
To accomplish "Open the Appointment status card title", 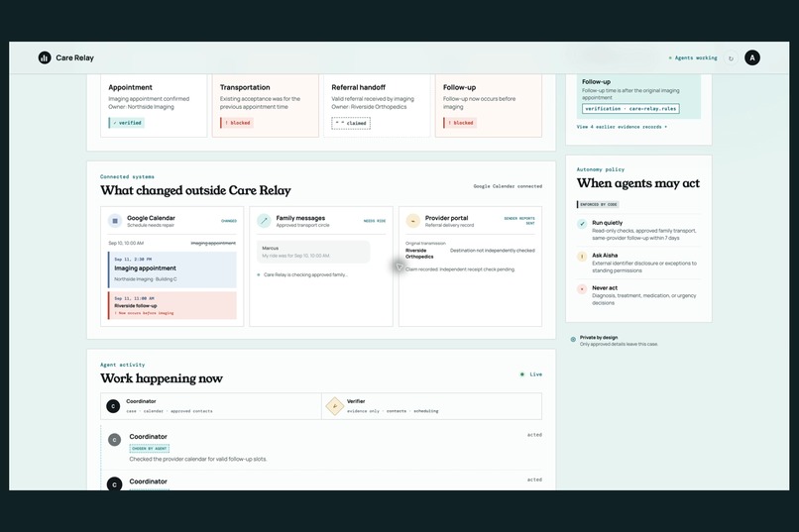I will [131, 87].
